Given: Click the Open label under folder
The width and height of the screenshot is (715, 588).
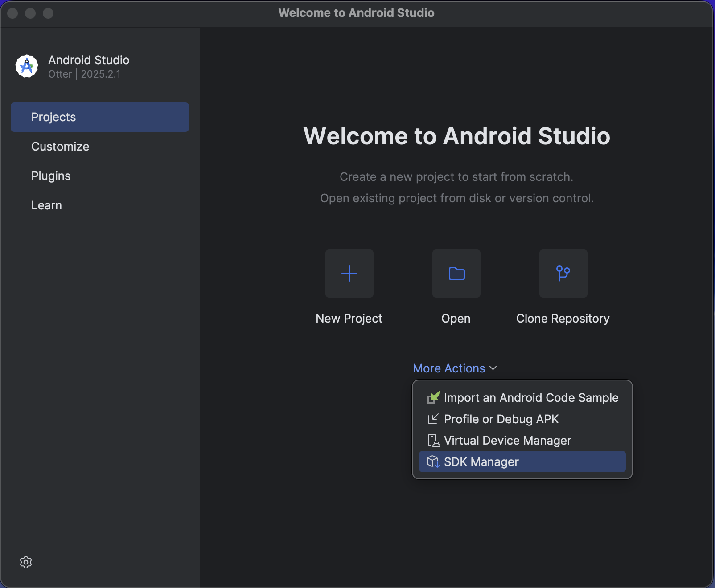Looking at the screenshot, I should pyautogui.click(x=456, y=318).
